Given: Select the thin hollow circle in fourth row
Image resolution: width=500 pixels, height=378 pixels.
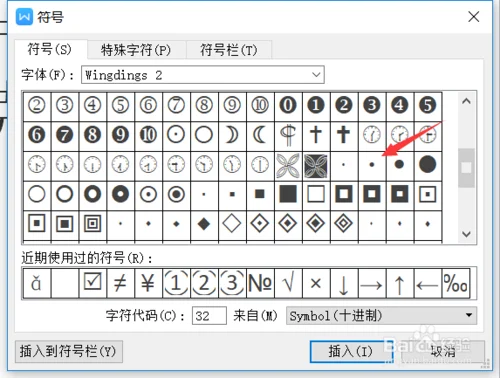Looking at the screenshot, I should click(x=37, y=194).
